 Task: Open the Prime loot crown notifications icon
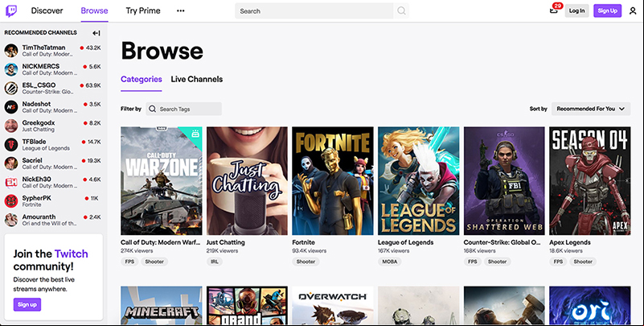(x=554, y=10)
